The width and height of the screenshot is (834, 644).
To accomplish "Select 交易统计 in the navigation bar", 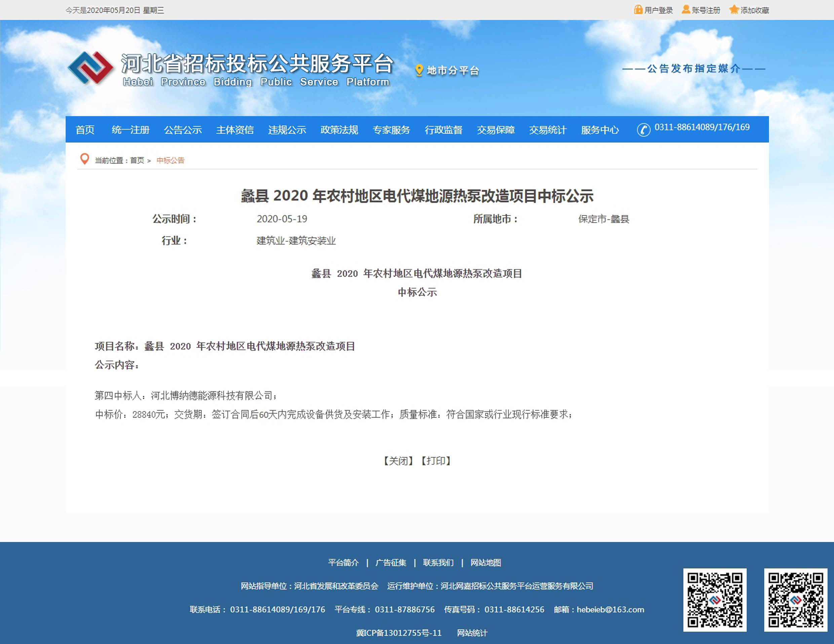I will [547, 130].
